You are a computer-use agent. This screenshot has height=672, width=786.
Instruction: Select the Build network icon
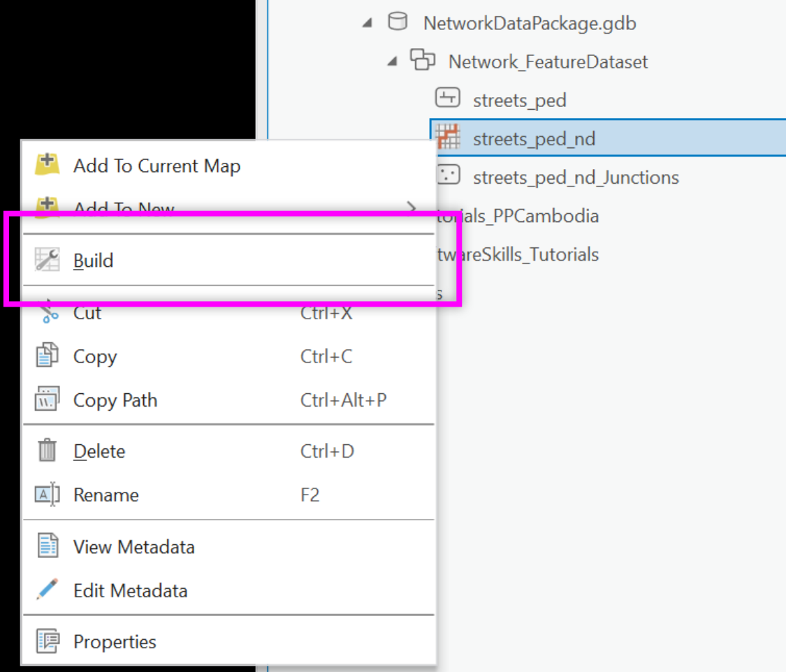point(48,259)
